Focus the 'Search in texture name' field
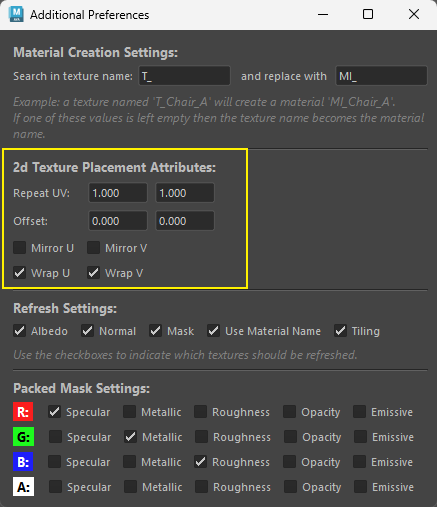The width and height of the screenshot is (437, 507). point(184,76)
